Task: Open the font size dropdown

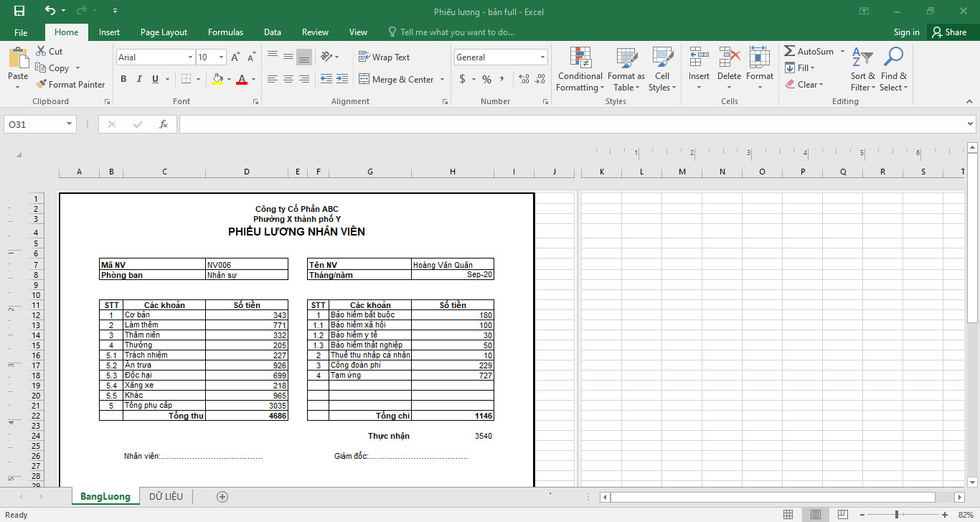Action: 222,57
